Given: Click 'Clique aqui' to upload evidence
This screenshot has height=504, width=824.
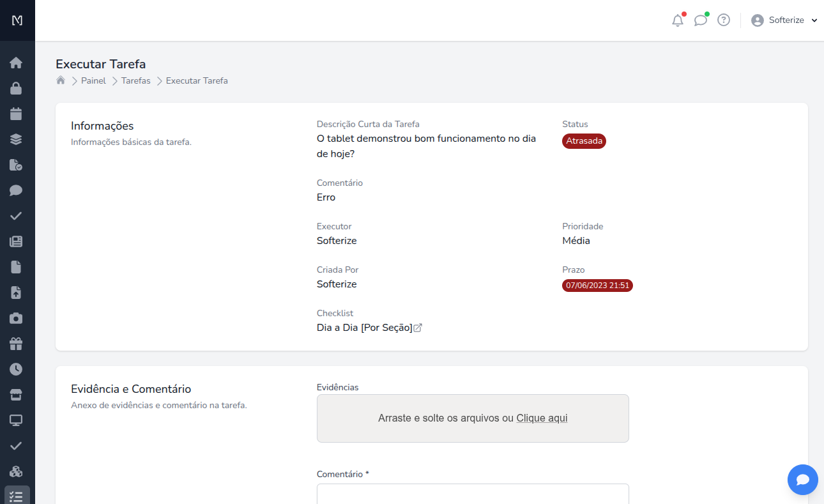Looking at the screenshot, I should pos(542,418).
